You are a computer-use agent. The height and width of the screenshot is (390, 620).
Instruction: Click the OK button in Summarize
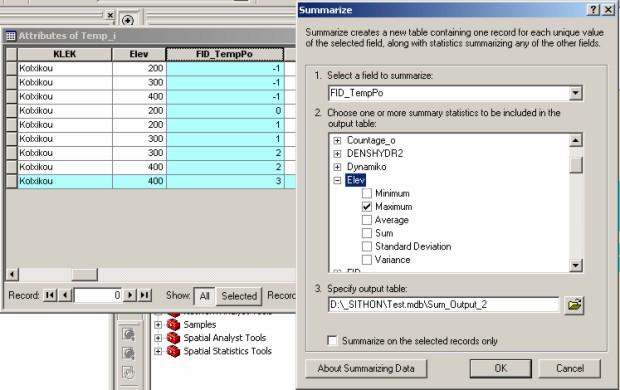point(500,368)
